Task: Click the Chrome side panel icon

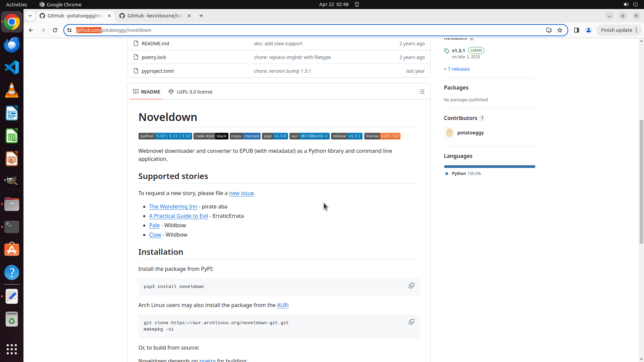Action: click(576, 30)
